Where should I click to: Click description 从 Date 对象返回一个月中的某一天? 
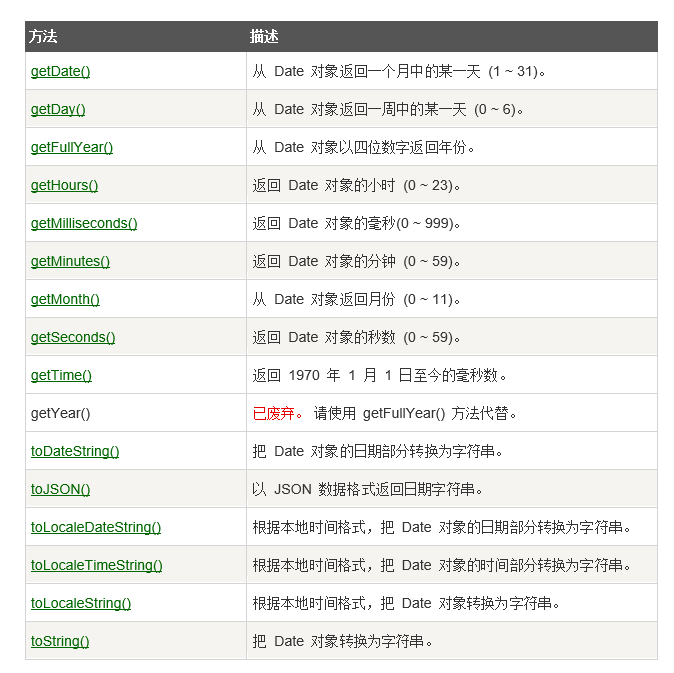pyautogui.click(x=399, y=71)
